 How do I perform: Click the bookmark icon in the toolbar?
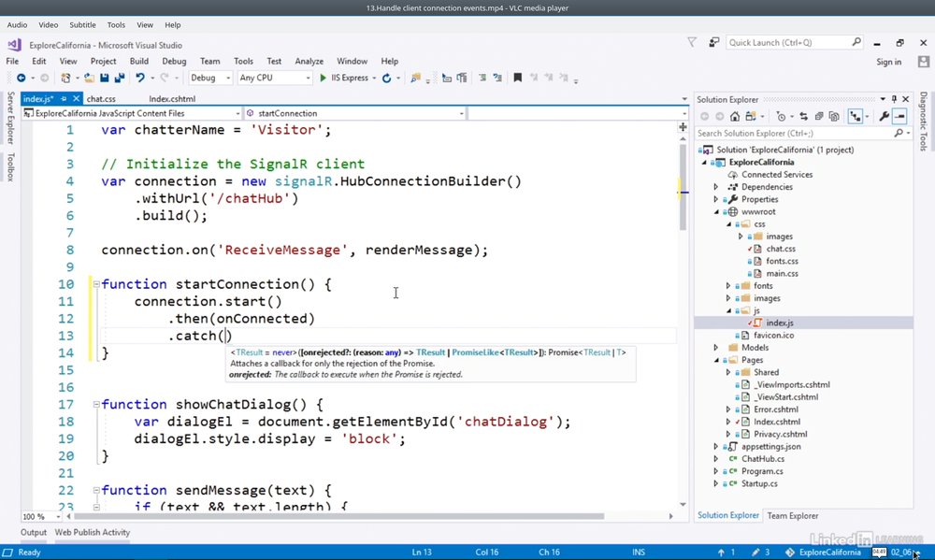pyautogui.click(x=517, y=79)
